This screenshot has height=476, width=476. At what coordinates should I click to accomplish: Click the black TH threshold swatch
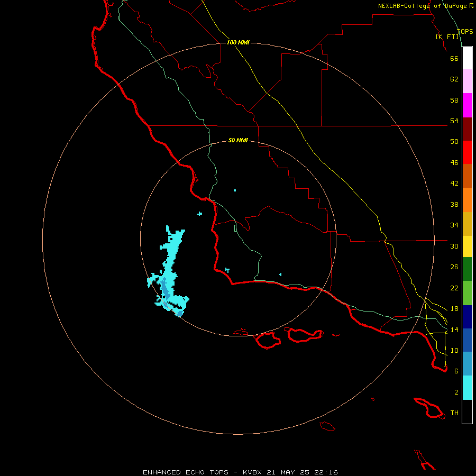pyautogui.click(x=467, y=411)
